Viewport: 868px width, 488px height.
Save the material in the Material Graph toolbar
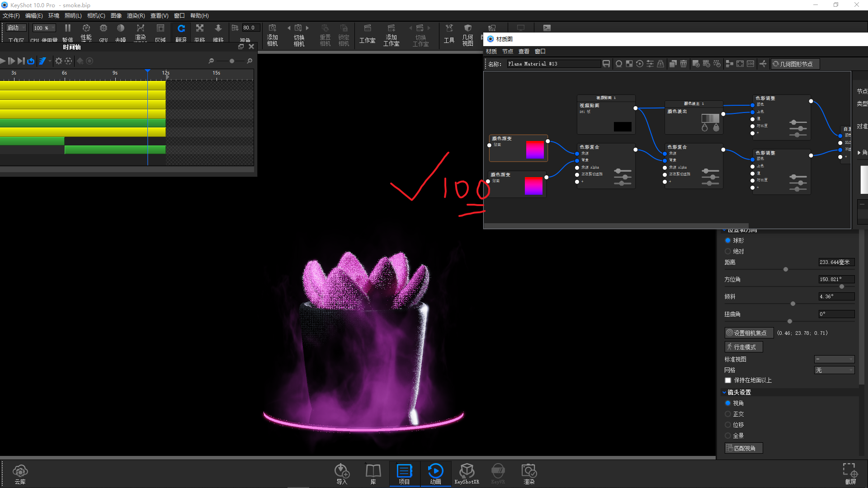pyautogui.click(x=606, y=64)
